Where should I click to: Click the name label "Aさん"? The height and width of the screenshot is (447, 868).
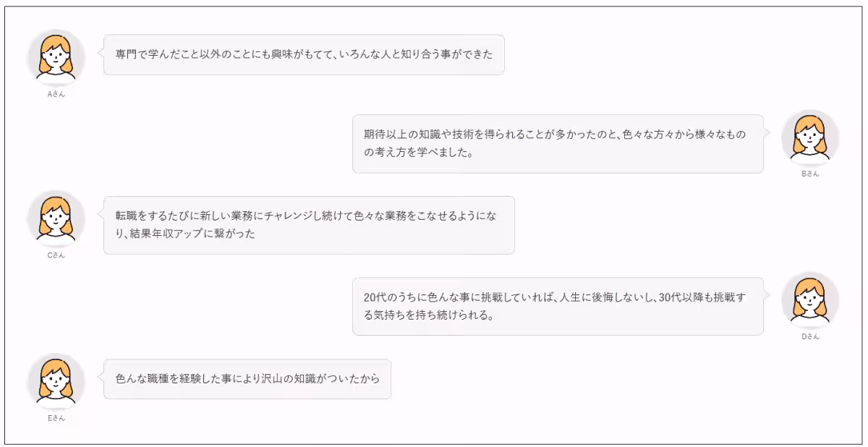point(56,94)
